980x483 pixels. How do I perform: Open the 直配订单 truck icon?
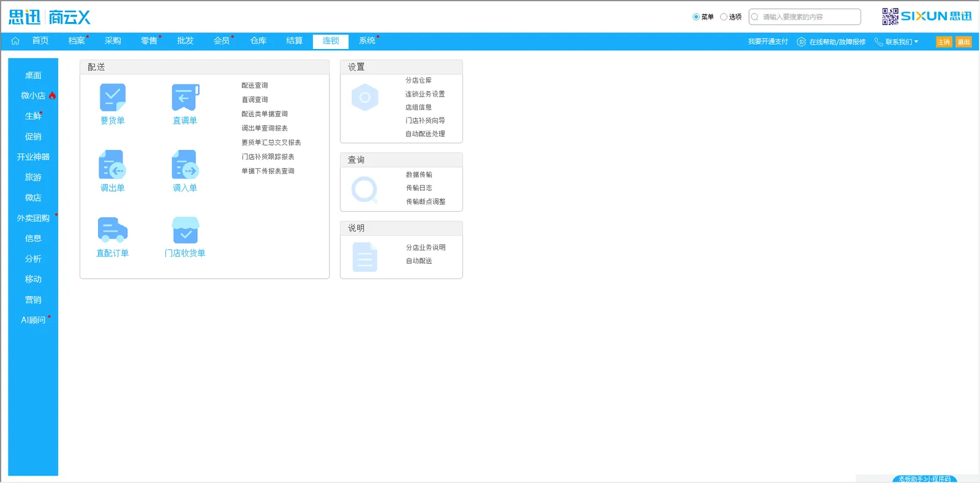[x=113, y=230]
